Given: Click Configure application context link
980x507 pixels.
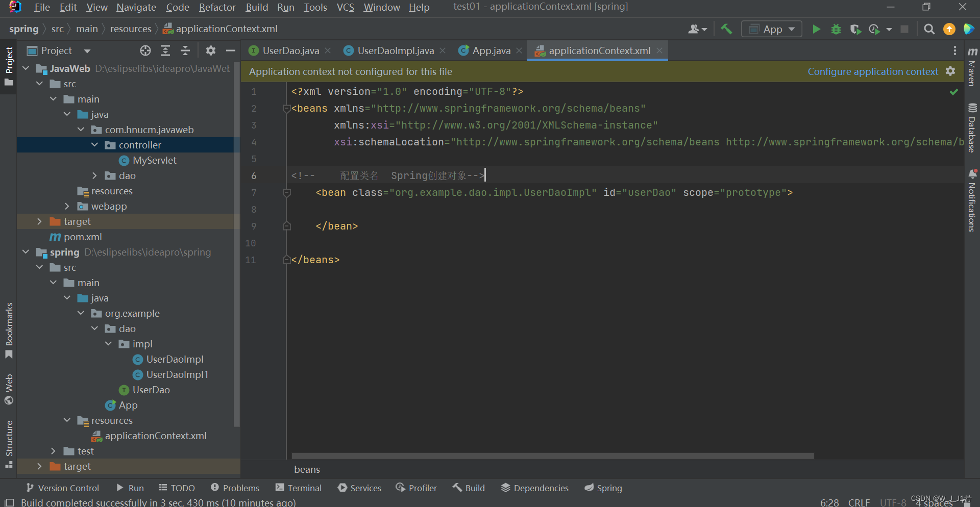Looking at the screenshot, I should click(x=873, y=71).
